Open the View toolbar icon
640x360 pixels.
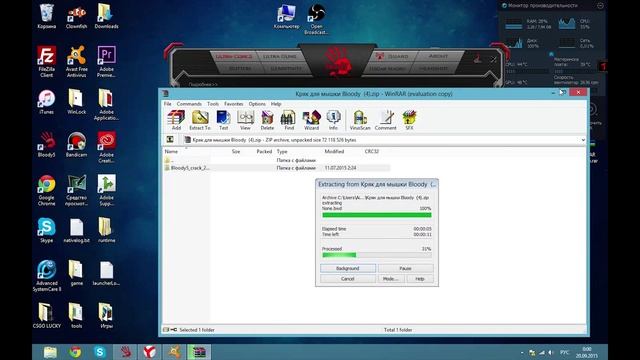(x=245, y=120)
